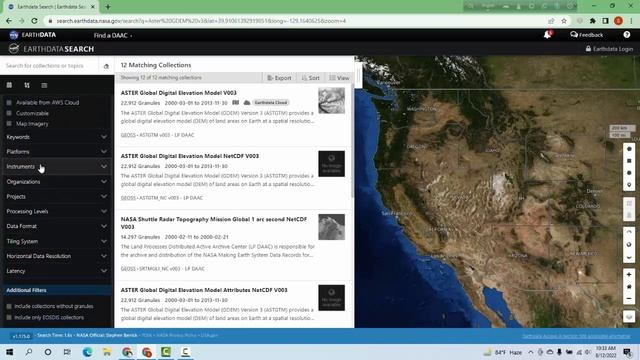Open the Find a DAAC menu
The width and height of the screenshot is (640, 360).
click(113, 36)
